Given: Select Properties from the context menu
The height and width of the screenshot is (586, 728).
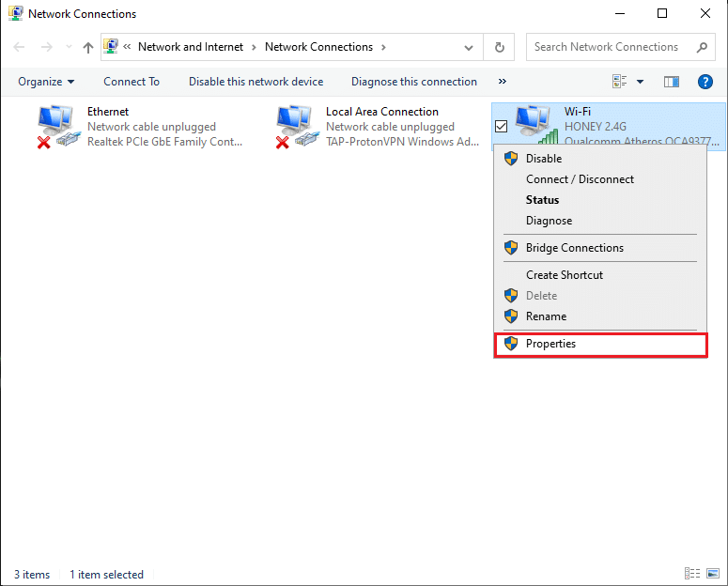Looking at the screenshot, I should 550,344.
